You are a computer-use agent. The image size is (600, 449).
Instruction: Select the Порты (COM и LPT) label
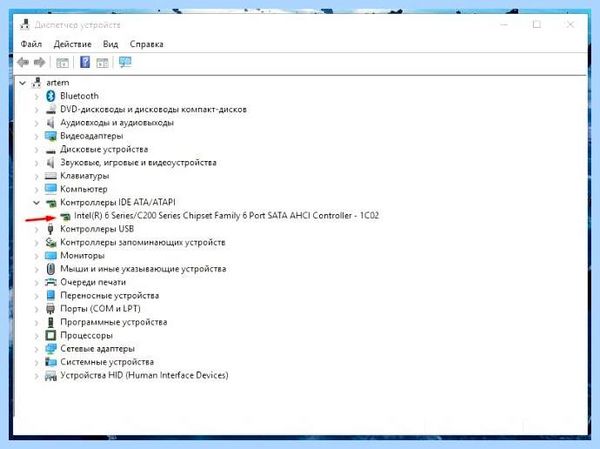coord(100,309)
